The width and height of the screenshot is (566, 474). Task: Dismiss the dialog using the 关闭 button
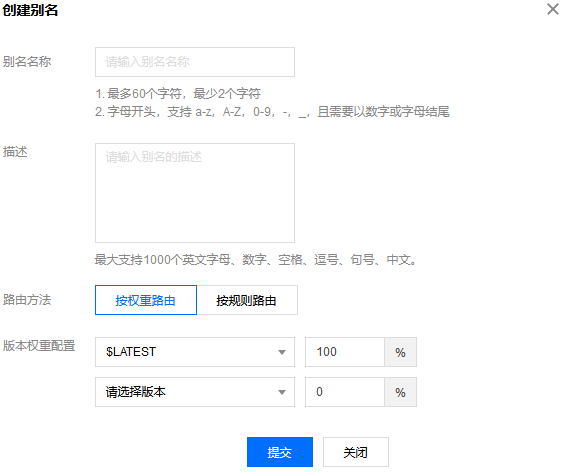pos(356,452)
